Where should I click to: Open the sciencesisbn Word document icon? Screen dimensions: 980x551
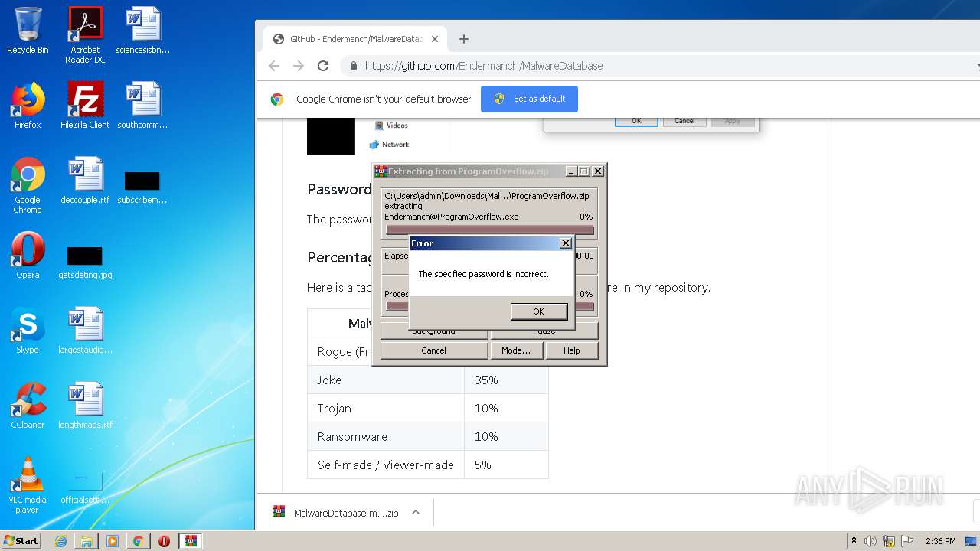click(x=142, y=31)
